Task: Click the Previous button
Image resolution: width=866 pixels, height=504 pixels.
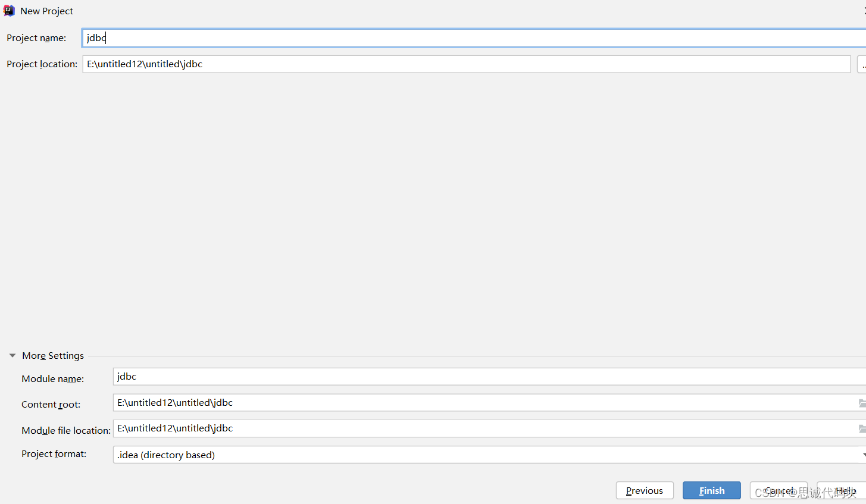Action: click(x=645, y=490)
